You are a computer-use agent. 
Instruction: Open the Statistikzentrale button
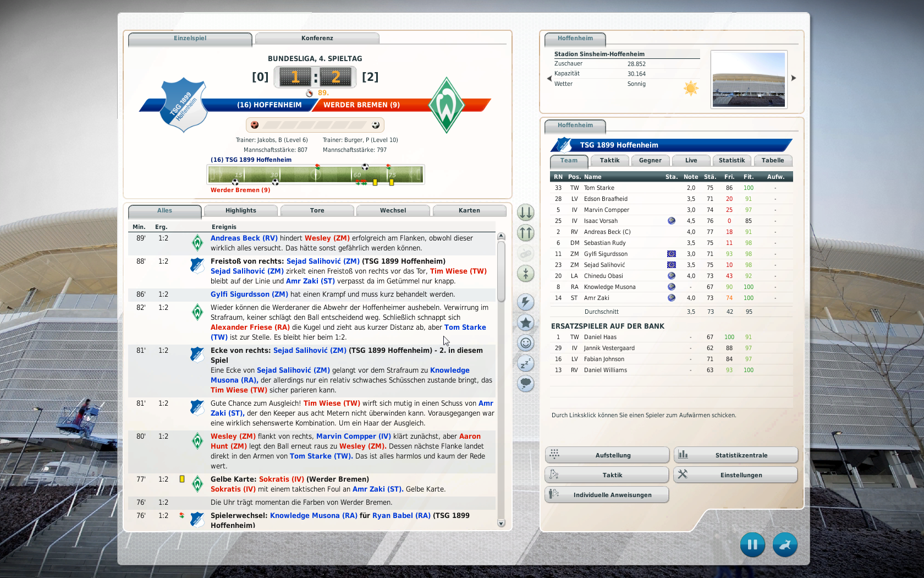coord(735,455)
